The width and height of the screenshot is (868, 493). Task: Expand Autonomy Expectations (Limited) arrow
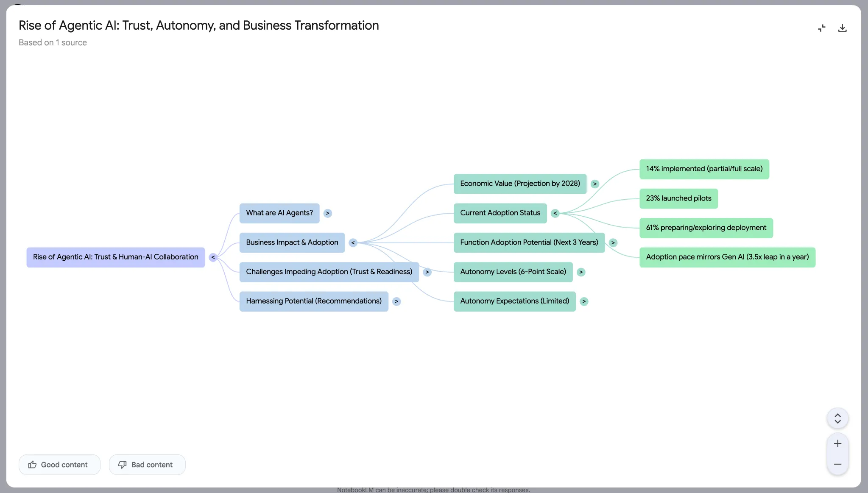tap(584, 301)
